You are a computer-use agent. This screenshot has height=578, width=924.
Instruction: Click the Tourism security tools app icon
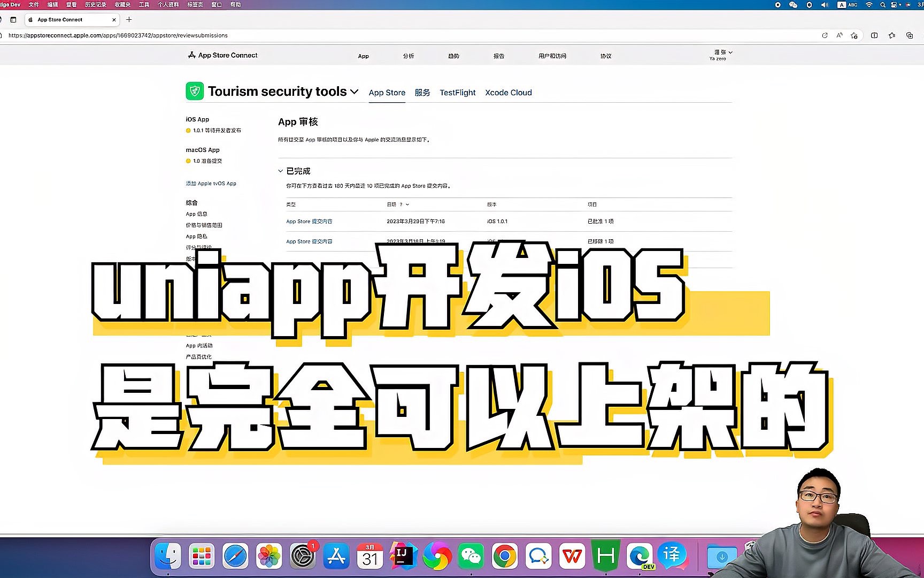pos(195,91)
